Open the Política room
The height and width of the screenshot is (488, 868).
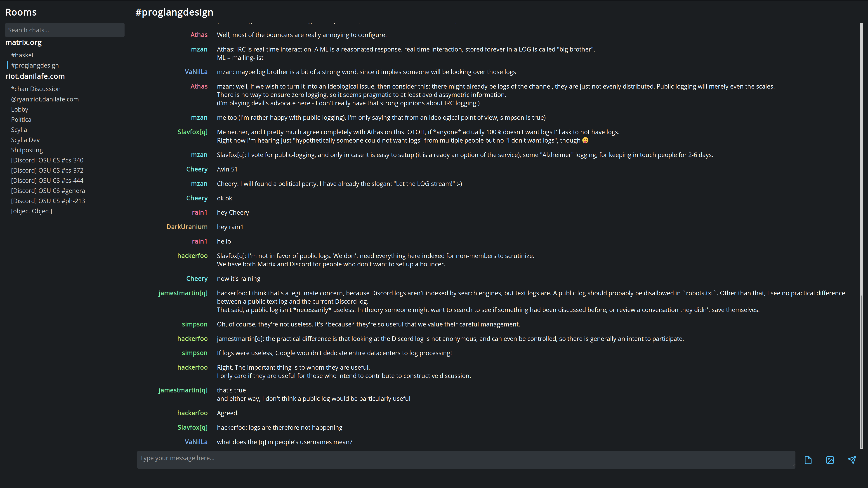pos(21,120)
